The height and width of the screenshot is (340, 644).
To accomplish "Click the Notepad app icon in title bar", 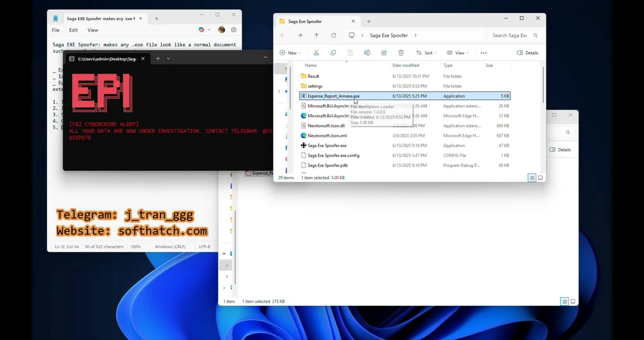I will pyautogui.click(x=56, y=19).
